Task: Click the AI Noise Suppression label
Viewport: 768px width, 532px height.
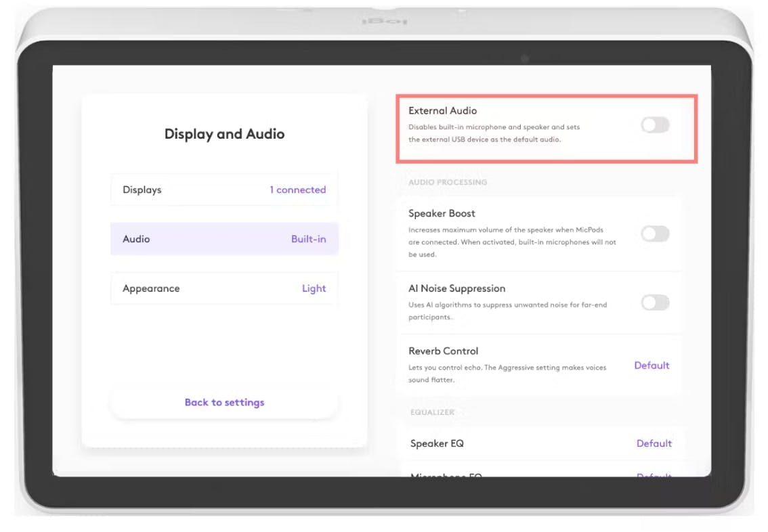Action: tap(457, 288)
